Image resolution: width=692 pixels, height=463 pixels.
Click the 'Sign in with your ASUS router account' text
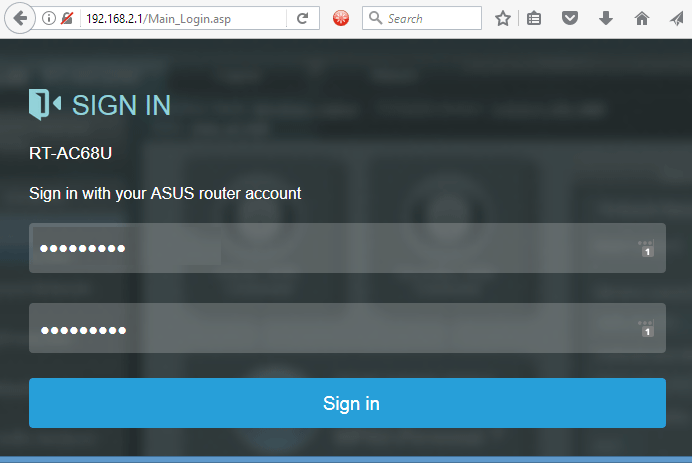165,193
